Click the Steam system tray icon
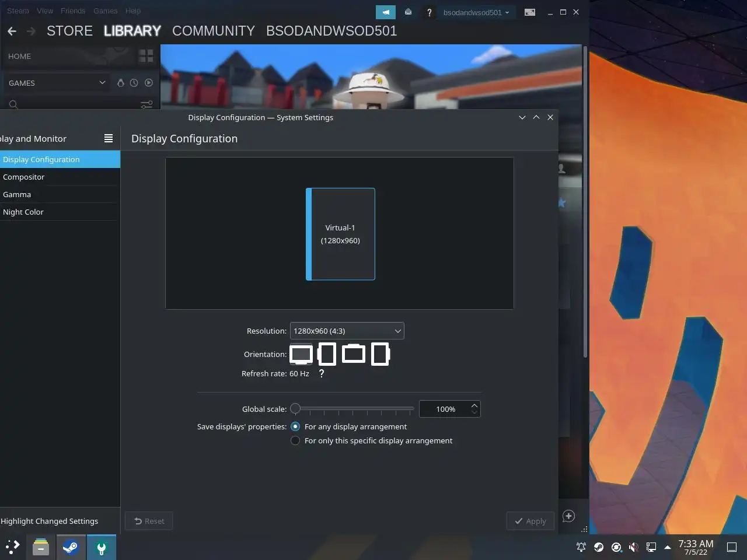The height and width of the screenshot is (560, 747). coord(599,547)
